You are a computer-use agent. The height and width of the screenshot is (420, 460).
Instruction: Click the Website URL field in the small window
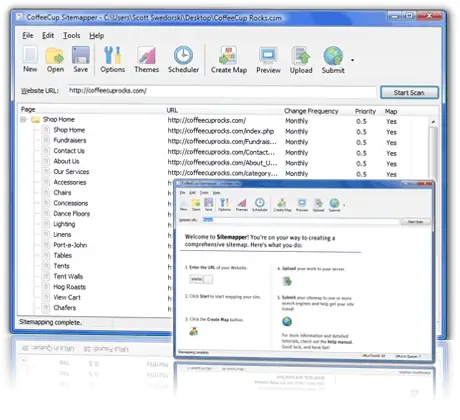[301, 220]
